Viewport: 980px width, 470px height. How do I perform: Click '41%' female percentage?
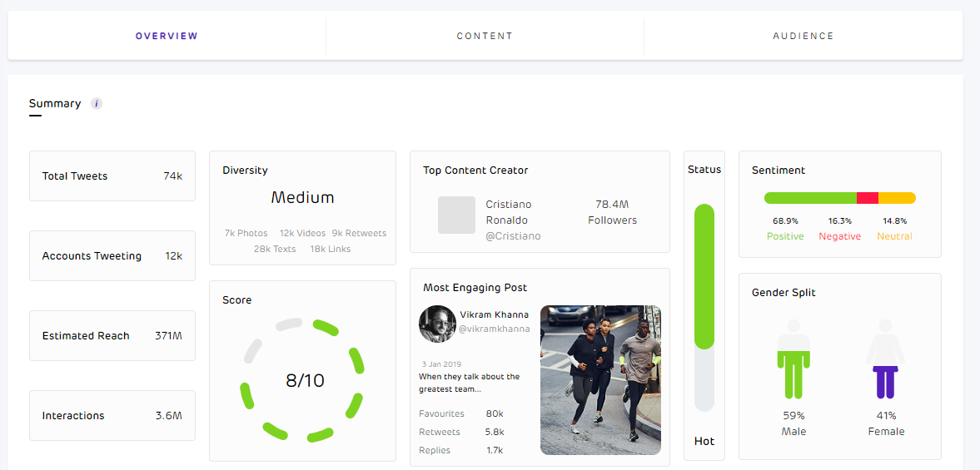[x=886, y=416]
